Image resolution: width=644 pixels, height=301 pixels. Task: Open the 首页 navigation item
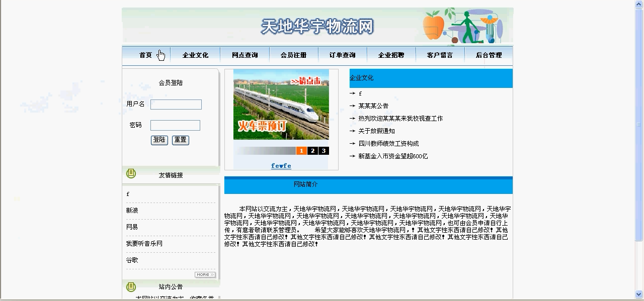(145, 55)
